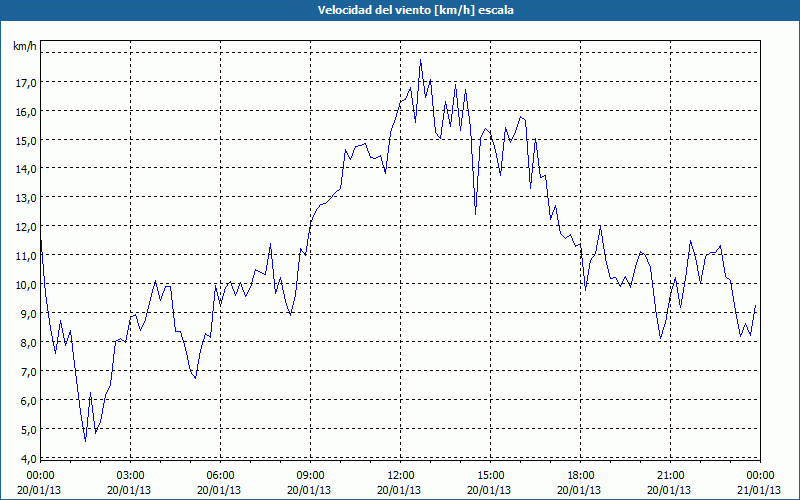Click the 8,0 y-axis label

coord(28,342)
